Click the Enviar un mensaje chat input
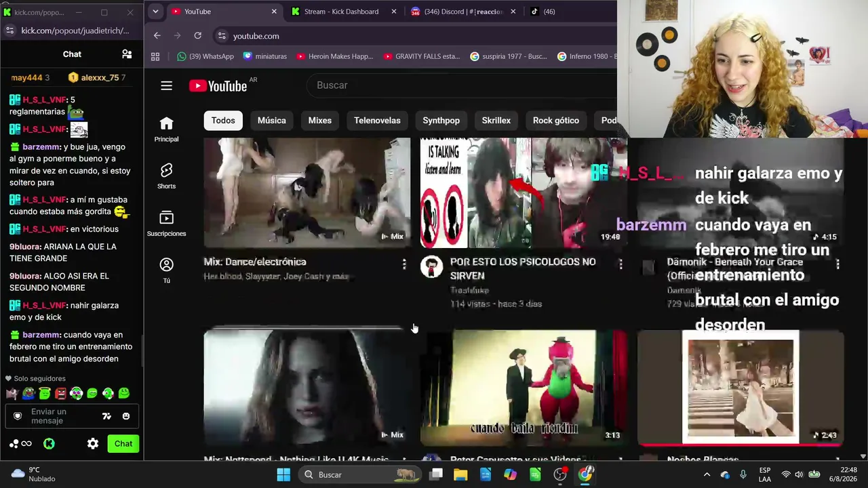 tap(72, 416)
